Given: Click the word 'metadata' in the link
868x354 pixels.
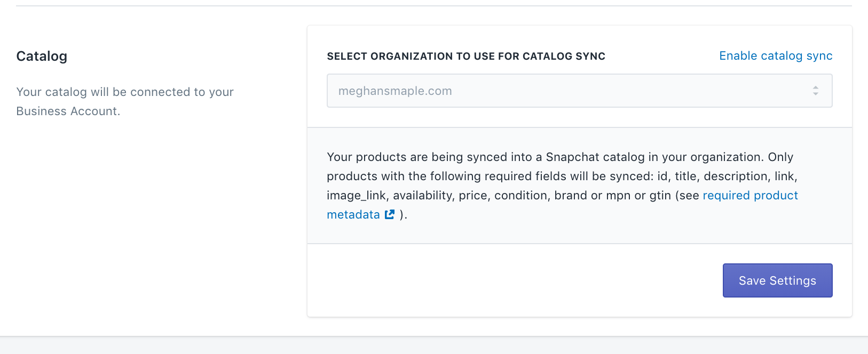Looking at the screenshot, I should (353, 215).
